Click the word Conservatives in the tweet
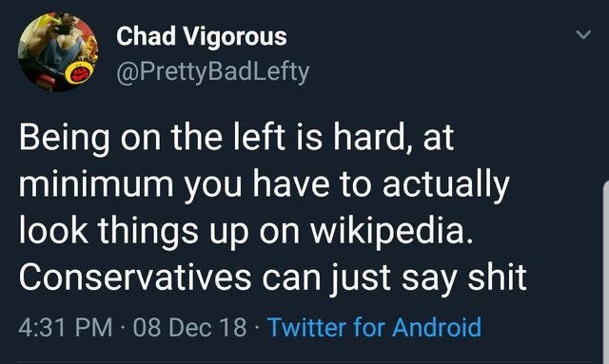 coord(135,278)
